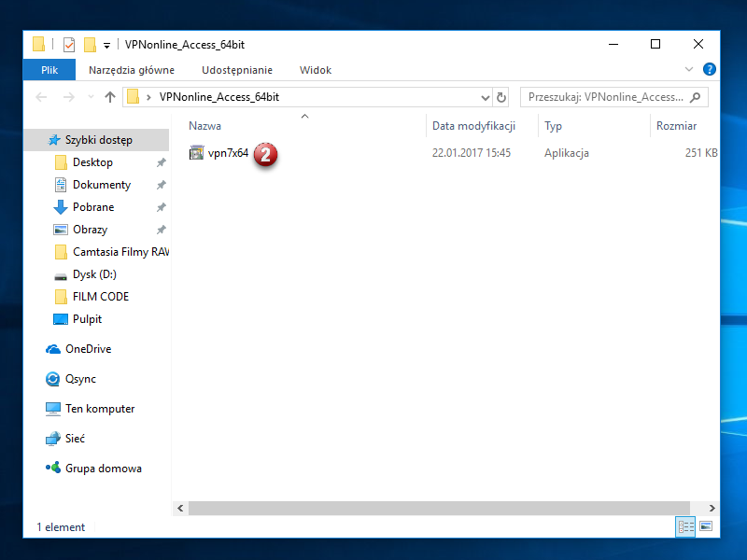The image size is (747, 560).
Task: Open the Customize Quick Access Toolbar dropdown arrow
Action: [x=106, y=46]
